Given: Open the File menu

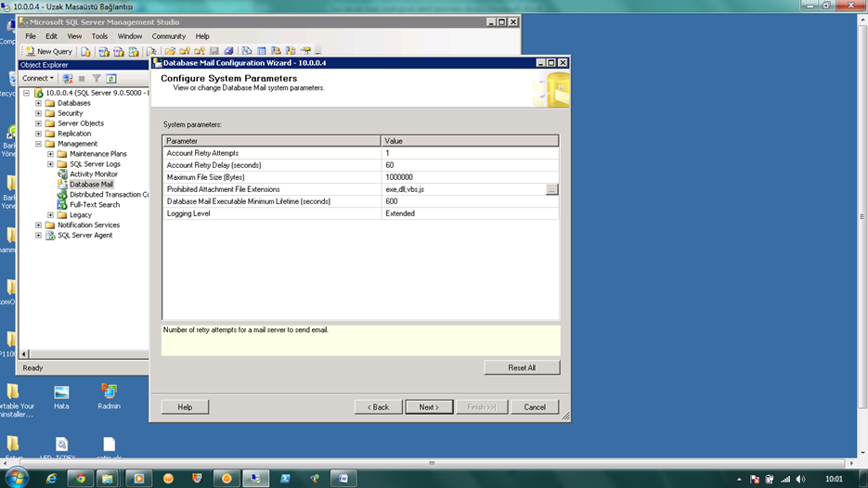Looking at the screenshot, I should 31,36.
